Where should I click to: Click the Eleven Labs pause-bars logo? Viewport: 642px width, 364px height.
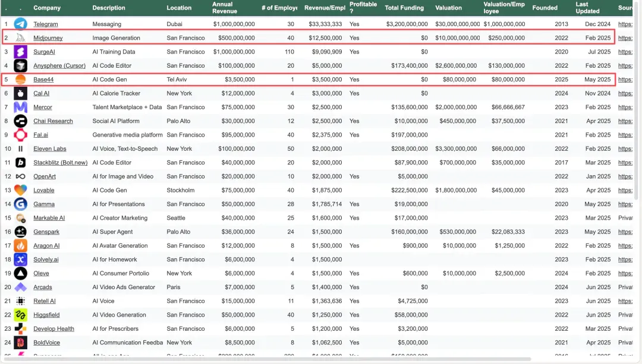[20, 149]
